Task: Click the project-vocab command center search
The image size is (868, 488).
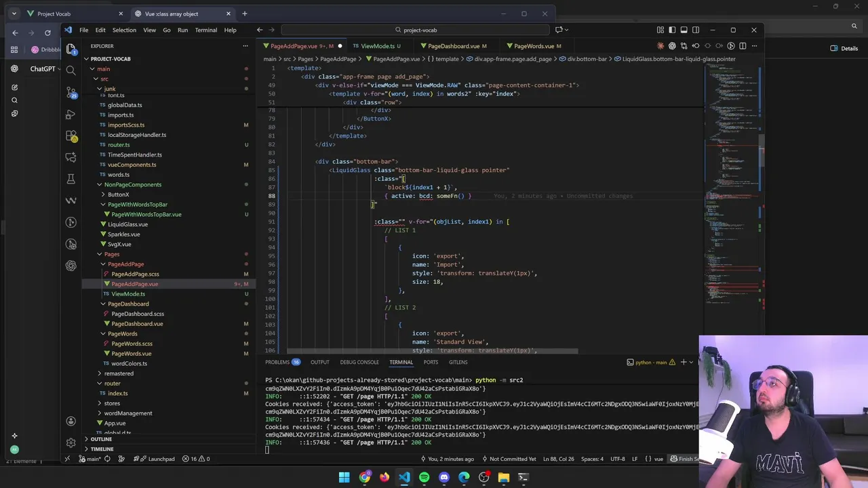Action: 415,30
